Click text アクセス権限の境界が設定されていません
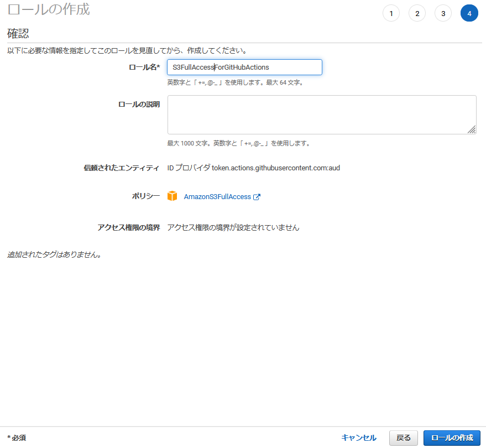Screen dimensions: 486x448 pyautogui.click(x=233, y=227)
